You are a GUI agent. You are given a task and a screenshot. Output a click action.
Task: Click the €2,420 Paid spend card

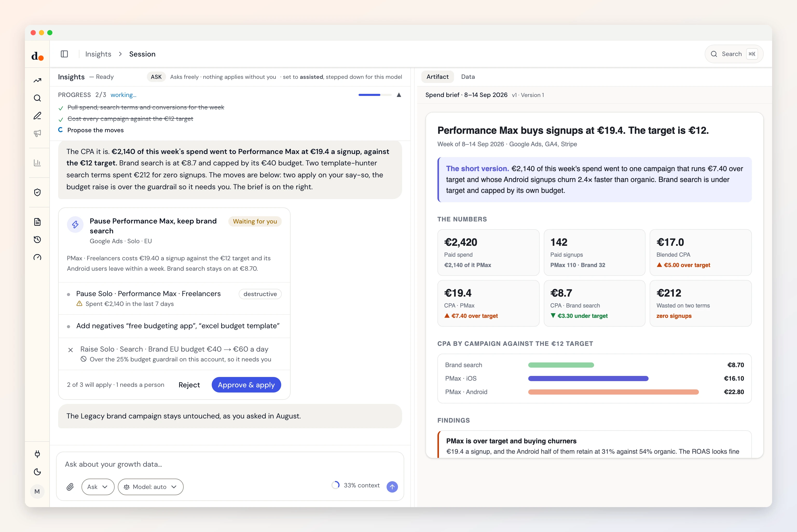488,253
